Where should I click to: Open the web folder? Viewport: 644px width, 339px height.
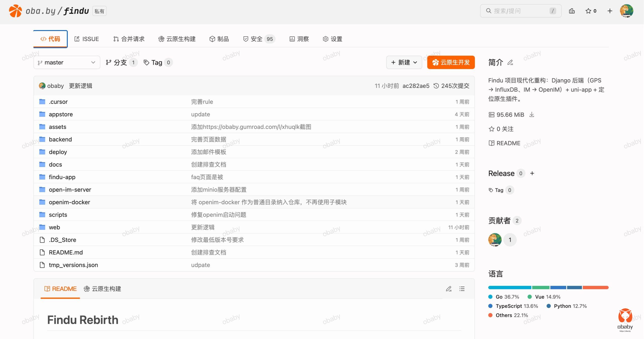[x=54, y=227]
